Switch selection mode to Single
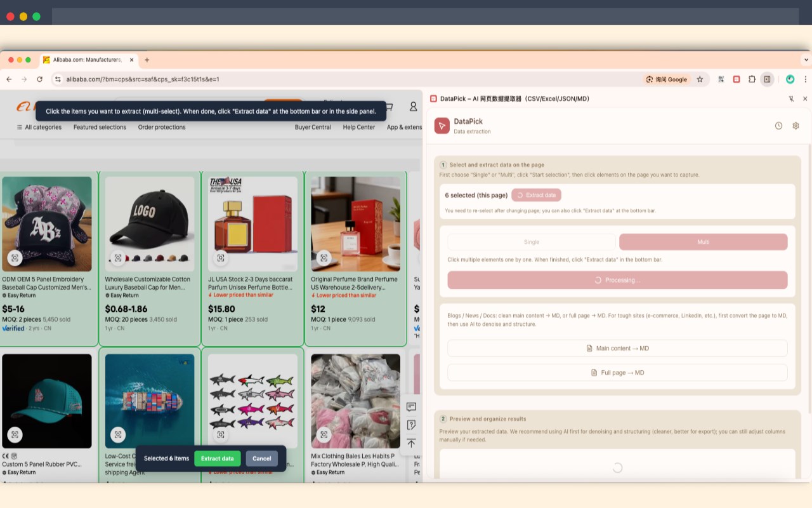This screenshot has height=508, width=812. 532,242
